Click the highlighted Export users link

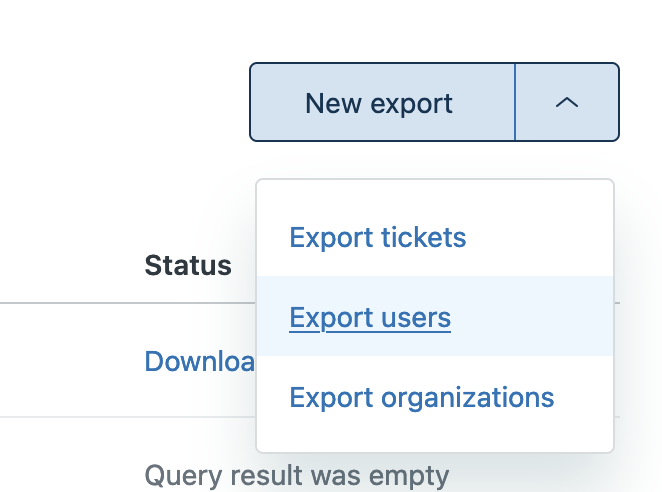pyautogui.click(x=370, y=318)
